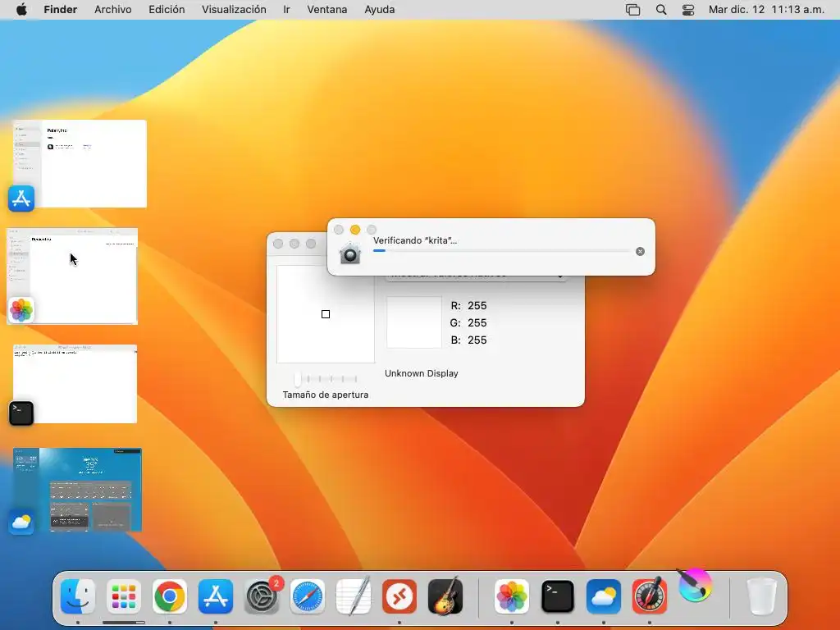Click the Terminal icon in Stage Manager
Image resolution: width=840 pixels, height=630 pixels.
(21, 413)
